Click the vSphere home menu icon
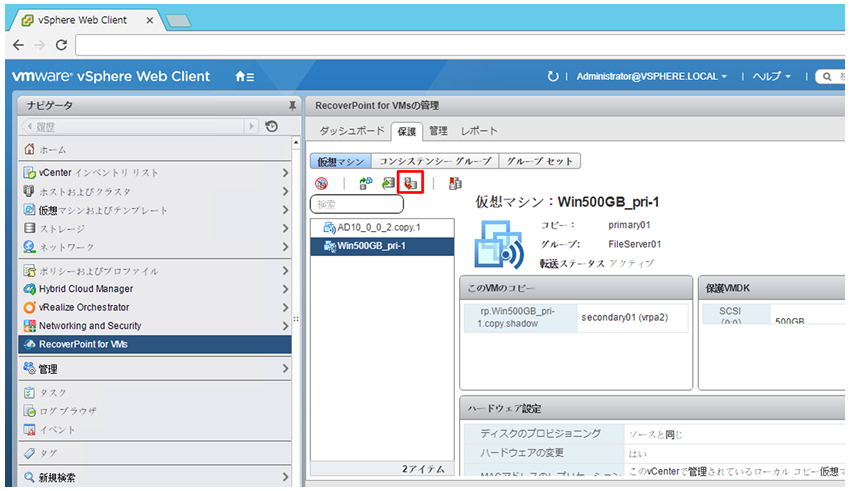Screen dimensions: 850x491 [x=244, y=76]
